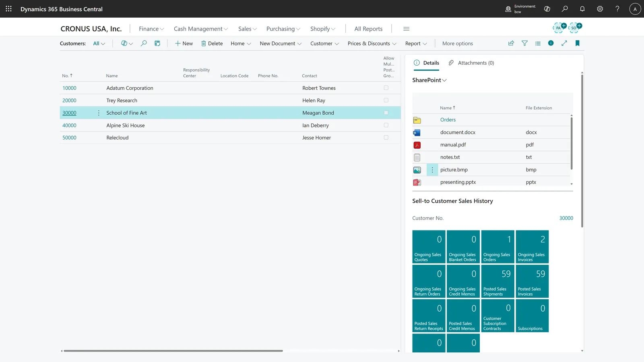The width and height of the screenshot is (644, 362).
Task: Open the Posted Sales Shipments tile showing 59
Action: pos(497,281)
